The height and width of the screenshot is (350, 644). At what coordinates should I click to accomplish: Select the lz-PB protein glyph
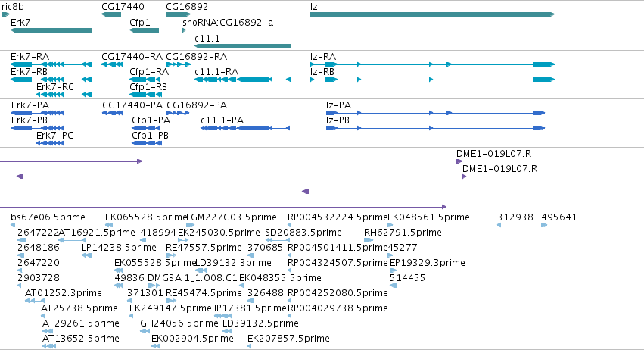(435, 128)
